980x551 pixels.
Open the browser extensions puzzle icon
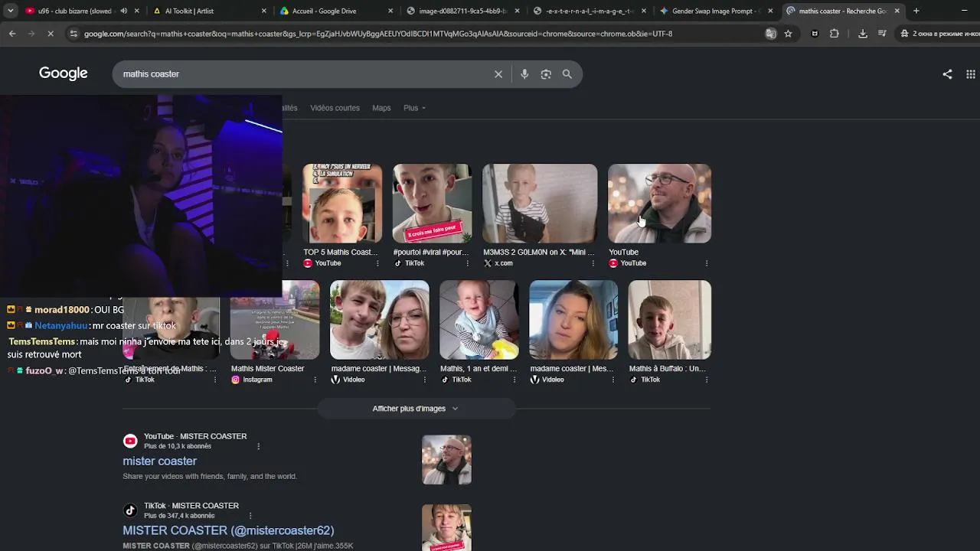tap(835, 34)
